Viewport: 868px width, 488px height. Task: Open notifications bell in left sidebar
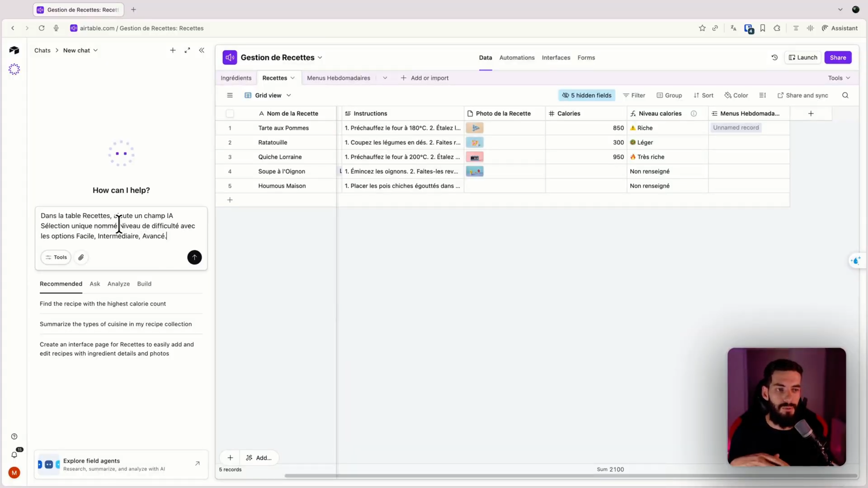click(x=14, y=454)
